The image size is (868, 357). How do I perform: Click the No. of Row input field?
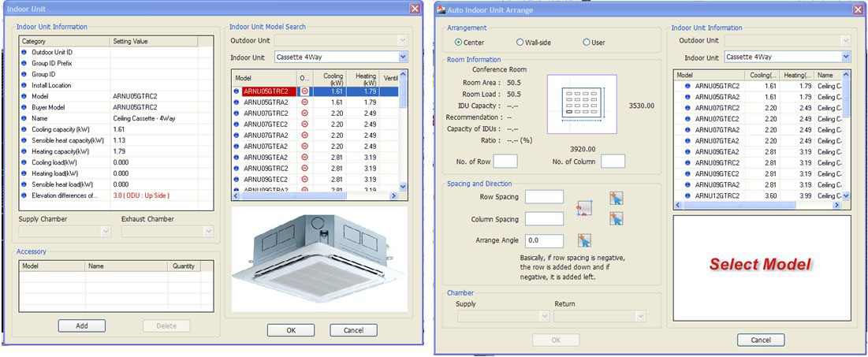click(x=505, y=162)
